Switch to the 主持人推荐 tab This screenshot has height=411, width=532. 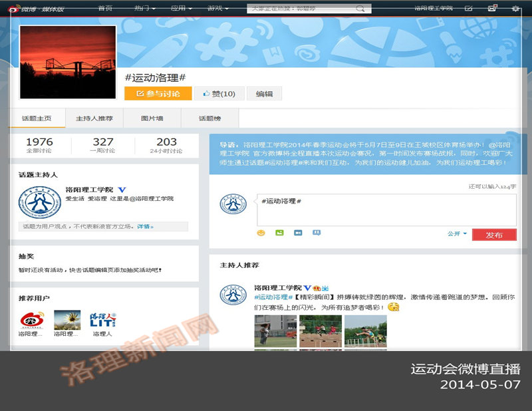pos(94,118)
